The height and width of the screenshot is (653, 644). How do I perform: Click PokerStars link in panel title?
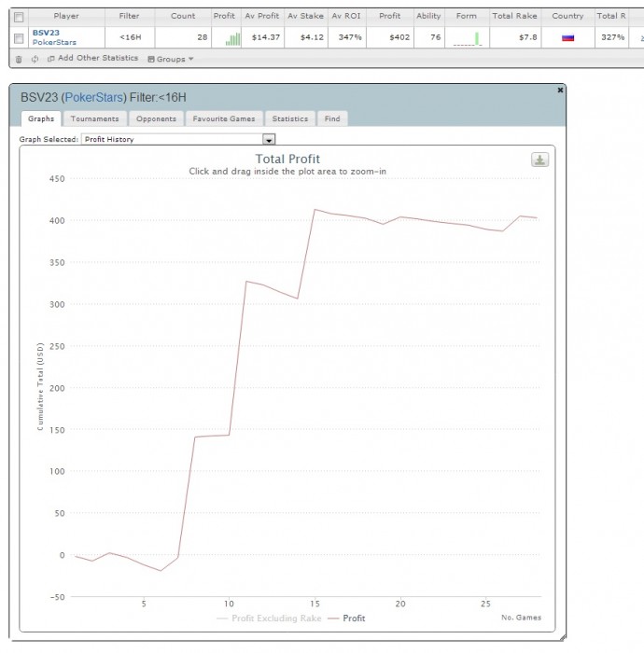pyautogui.click(x=94, y=97)
